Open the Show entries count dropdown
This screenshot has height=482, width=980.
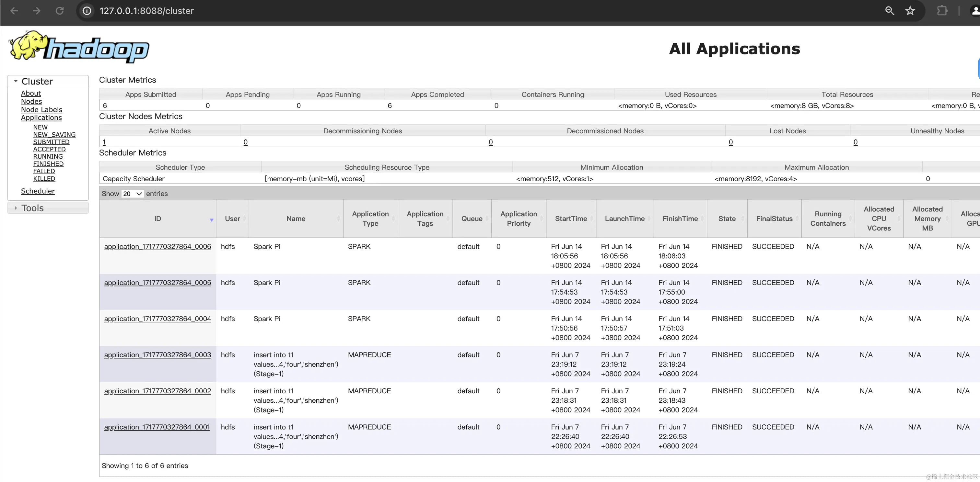(x=132, y=194)
